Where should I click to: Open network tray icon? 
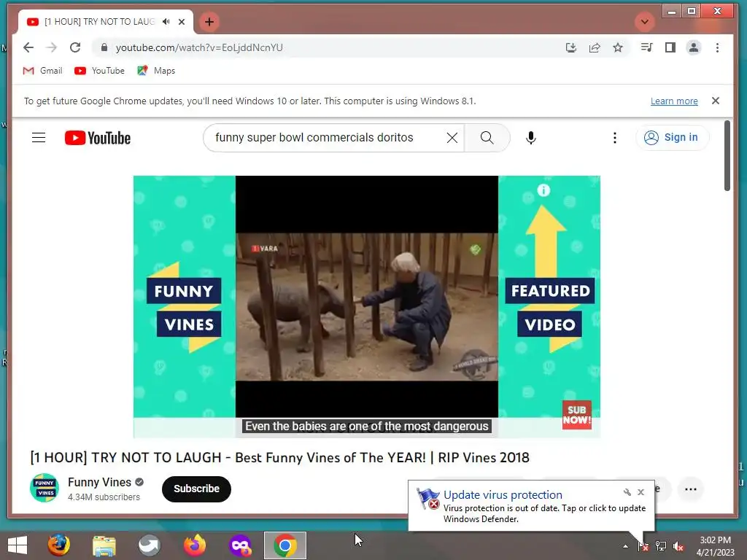661,545
